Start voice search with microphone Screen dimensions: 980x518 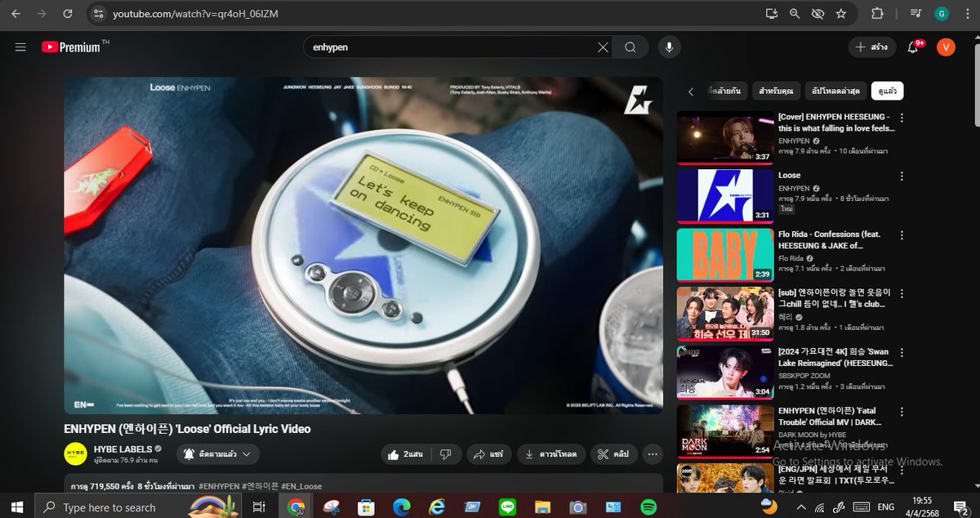click(669, 47)
